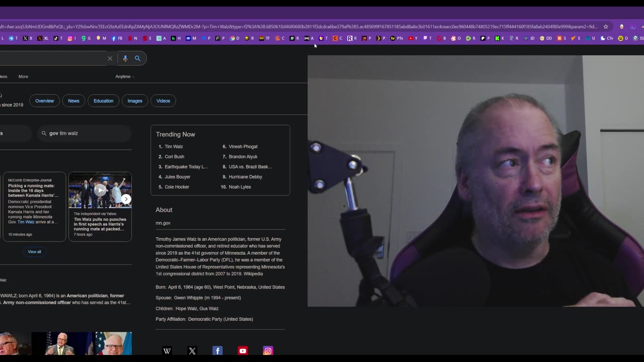The height and width of the screenshot is (362, 644).
Task: Open the More search category menu
Action: pos(23,76)
